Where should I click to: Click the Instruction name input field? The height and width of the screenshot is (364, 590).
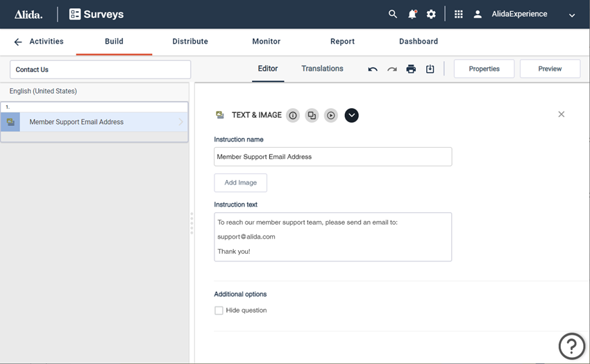332,157
